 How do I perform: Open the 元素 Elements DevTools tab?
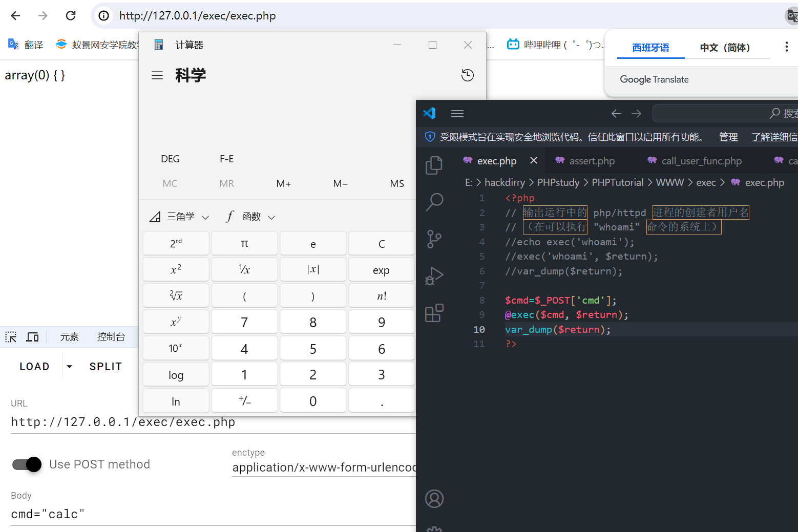(x=69, y=337)
